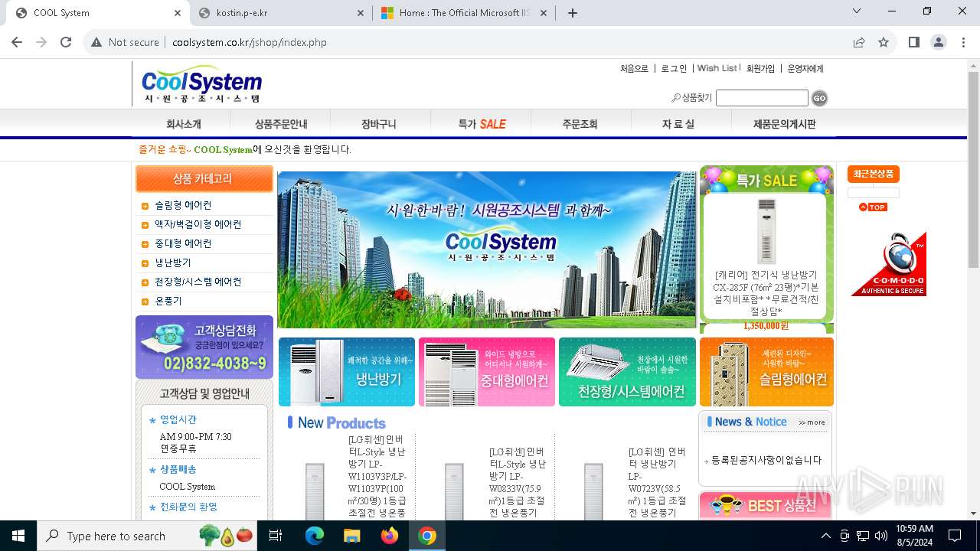Viewport: 980px width, 551px height.
Task: Switch to Microsoft IIS Home tab
Action: click(x=463, y=13)
